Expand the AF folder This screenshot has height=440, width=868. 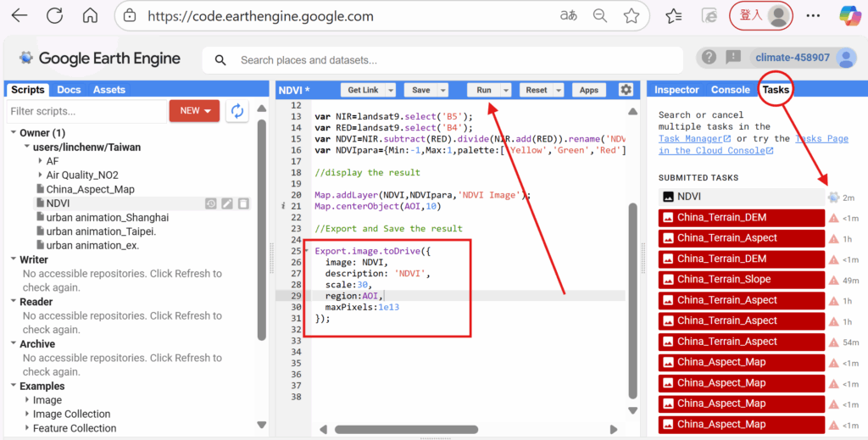tap(40, 161)
